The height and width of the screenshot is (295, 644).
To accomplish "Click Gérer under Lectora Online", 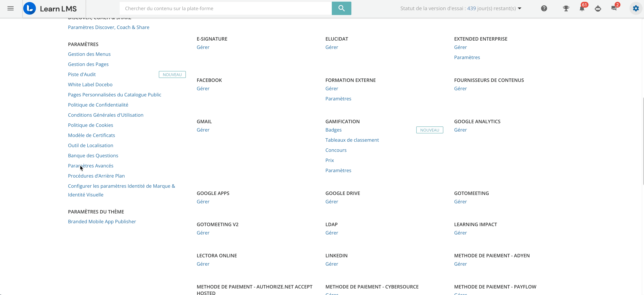I will tap(203, 264).
